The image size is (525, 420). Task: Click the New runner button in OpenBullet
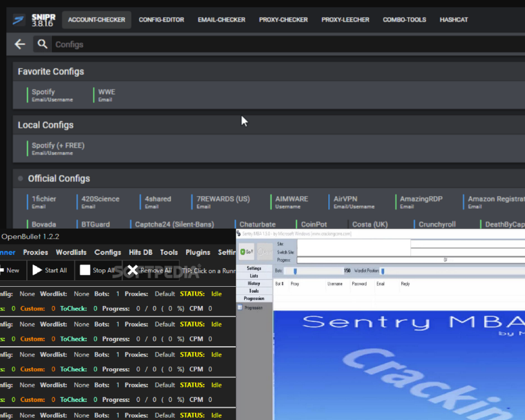(x=9, y=271)
